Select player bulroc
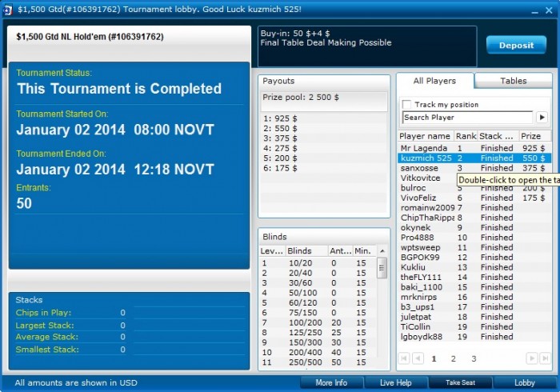Screen dimensions: 560x392 click(414, 188)
